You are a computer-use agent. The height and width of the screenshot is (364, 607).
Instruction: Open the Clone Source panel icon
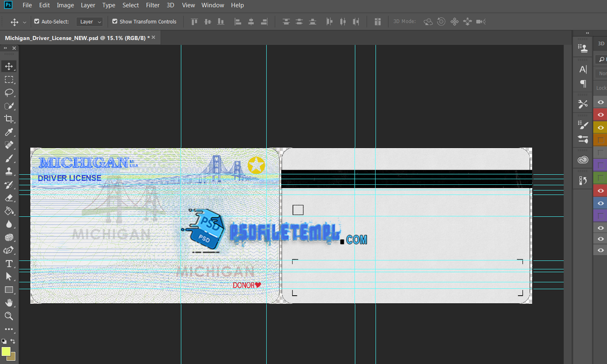[x=583, y=48]
